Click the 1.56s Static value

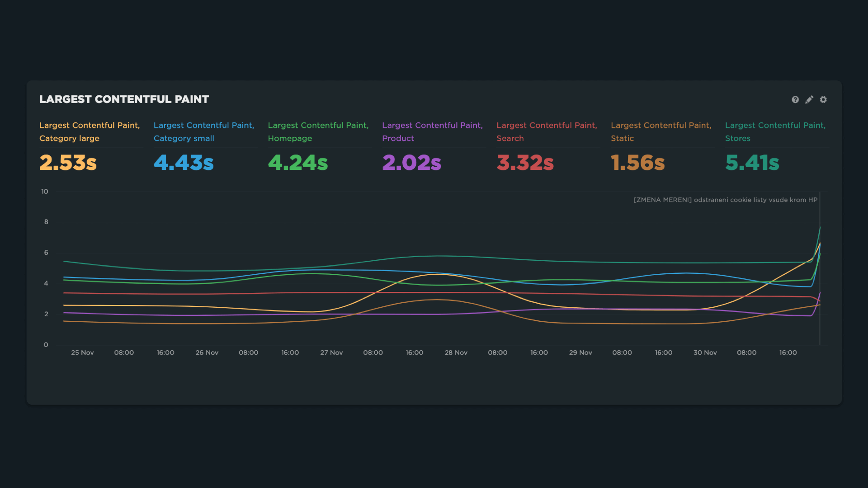click(637, 163)
